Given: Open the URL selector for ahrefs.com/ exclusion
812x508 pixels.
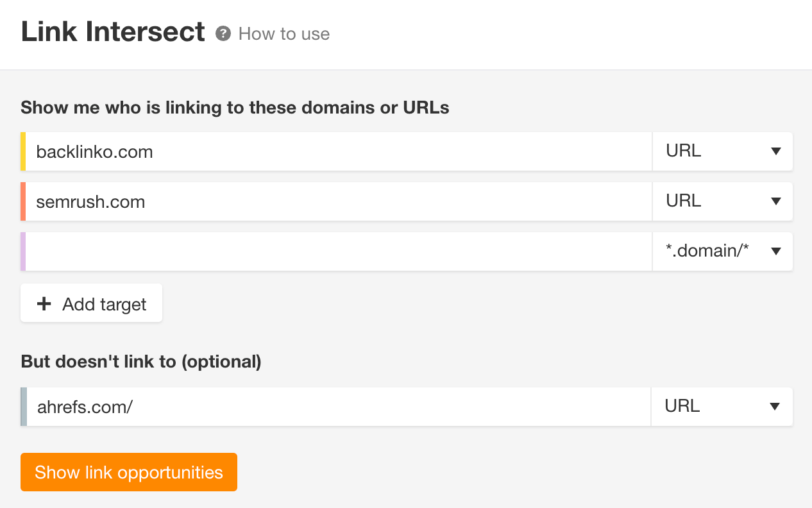Looking at the screenshot, I should click(722, 407).
